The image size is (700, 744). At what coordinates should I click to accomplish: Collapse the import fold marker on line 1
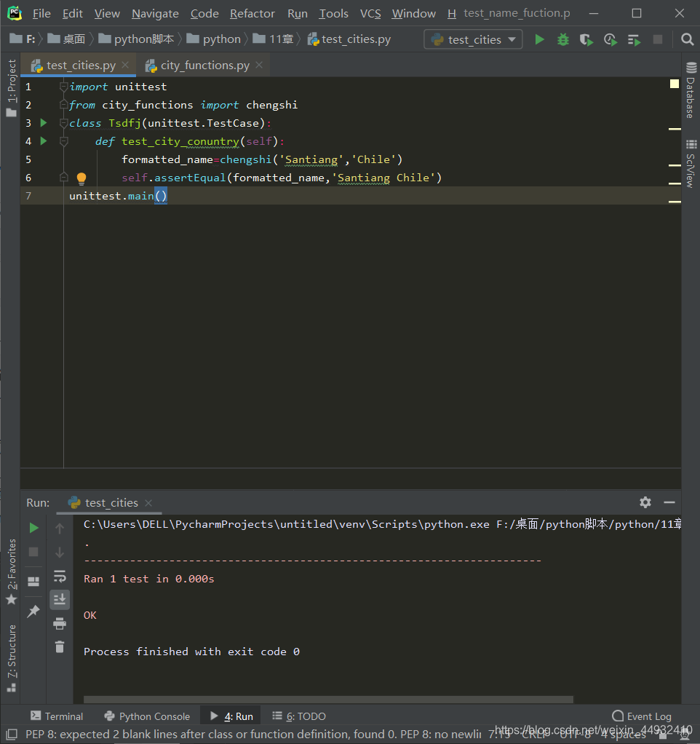[63, 87]
